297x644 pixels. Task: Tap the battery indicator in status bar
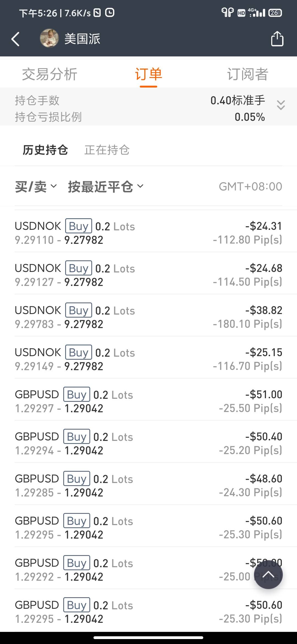pos(275,13)
